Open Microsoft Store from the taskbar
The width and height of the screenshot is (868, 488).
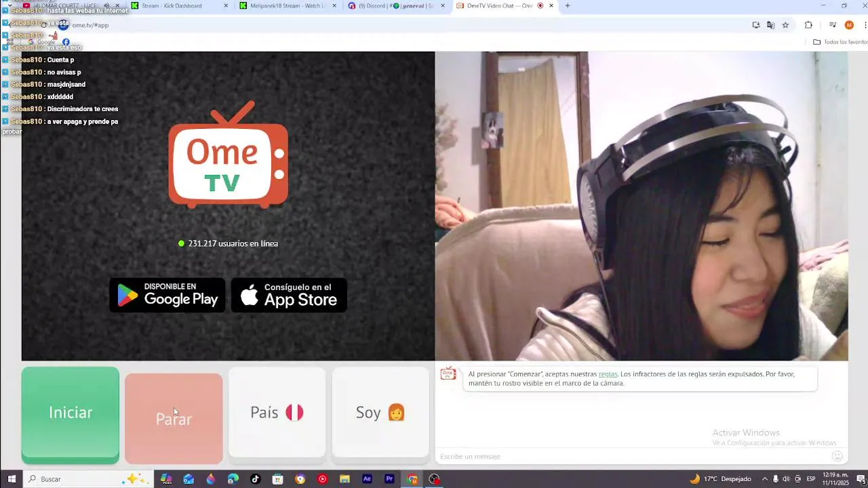[x=278, y=479]
